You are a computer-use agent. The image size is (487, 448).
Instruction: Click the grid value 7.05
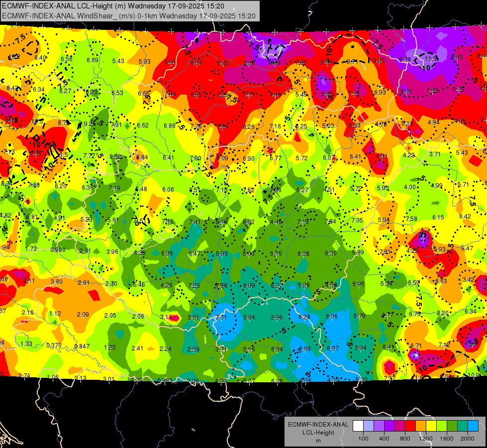coord(357,220)
